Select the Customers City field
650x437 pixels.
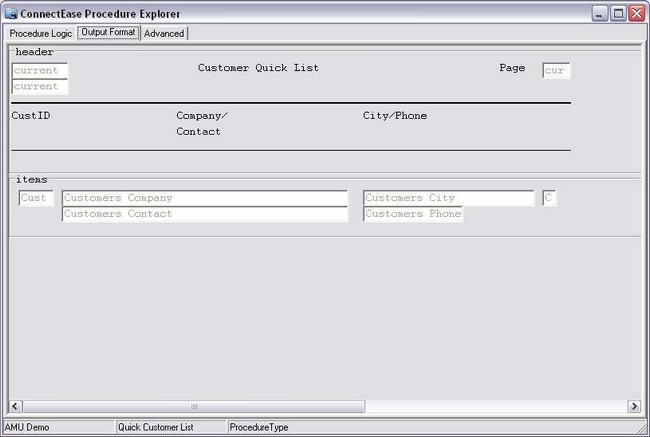(448, 198)
